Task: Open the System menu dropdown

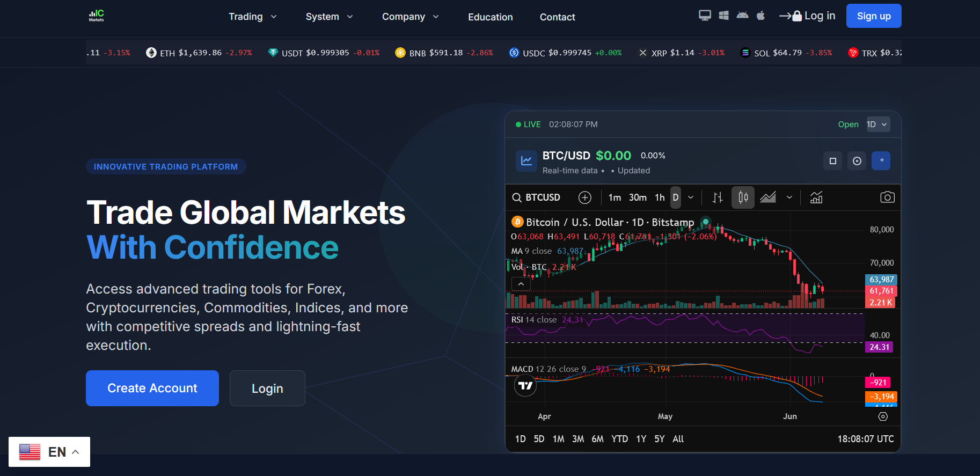Action: pos(330,17)
